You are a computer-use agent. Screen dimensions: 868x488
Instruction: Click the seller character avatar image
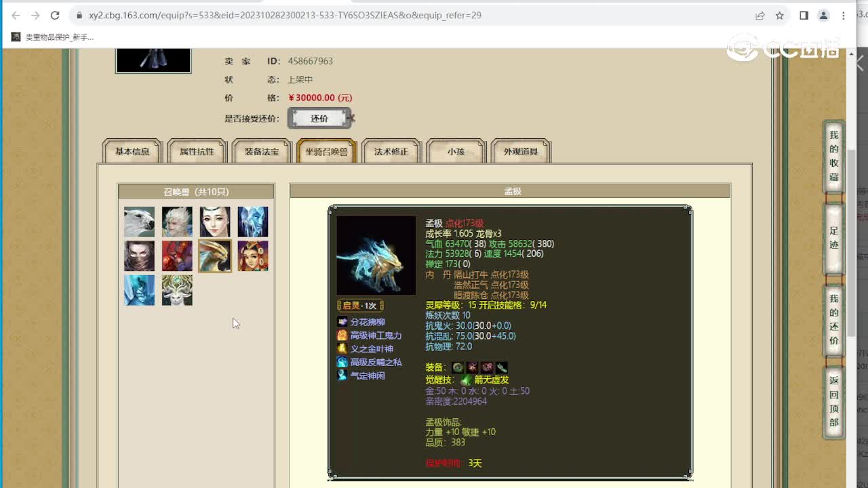pos(153,60)
